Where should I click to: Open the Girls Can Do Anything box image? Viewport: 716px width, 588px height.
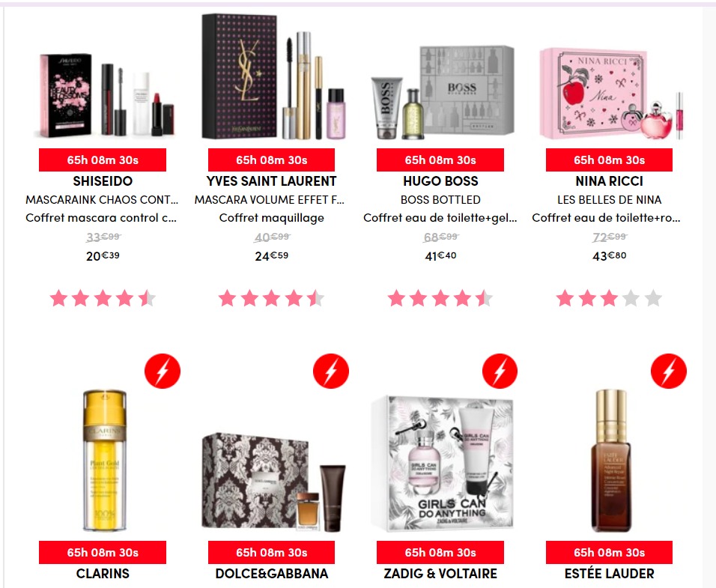(442, 464)
